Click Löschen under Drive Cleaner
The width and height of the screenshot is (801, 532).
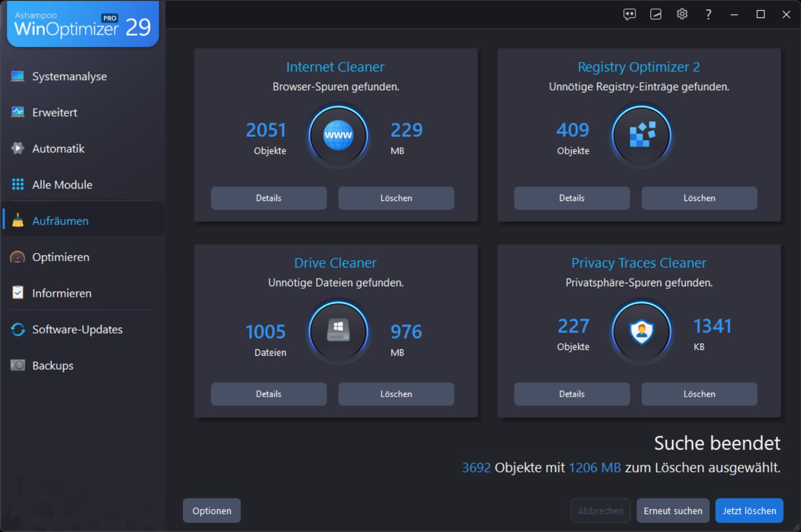[396, 394]
